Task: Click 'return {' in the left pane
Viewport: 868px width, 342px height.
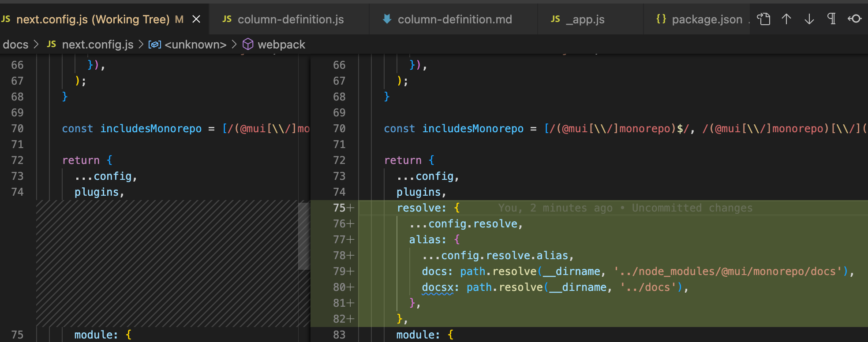Action: pos(87,160)
